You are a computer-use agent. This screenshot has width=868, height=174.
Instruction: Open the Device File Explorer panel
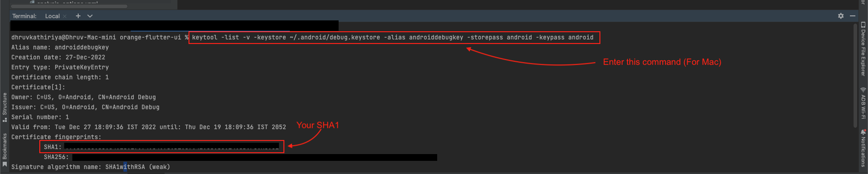coord(863,48)
